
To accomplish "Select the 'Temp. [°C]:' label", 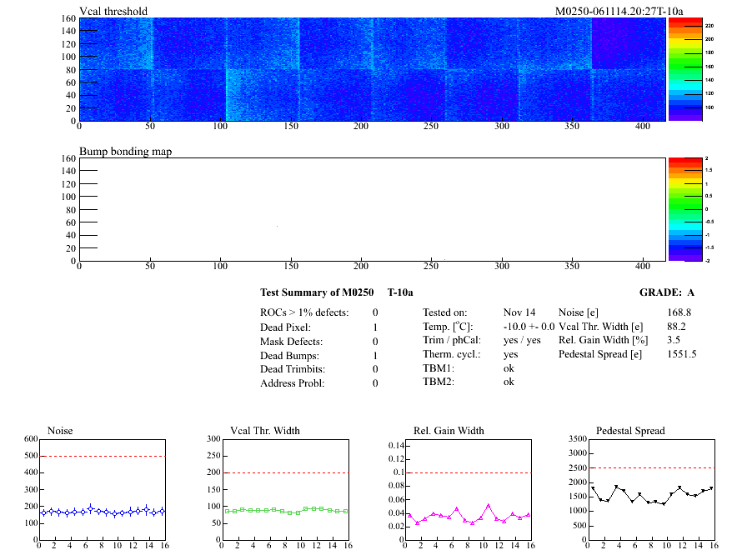I will 449,327.
